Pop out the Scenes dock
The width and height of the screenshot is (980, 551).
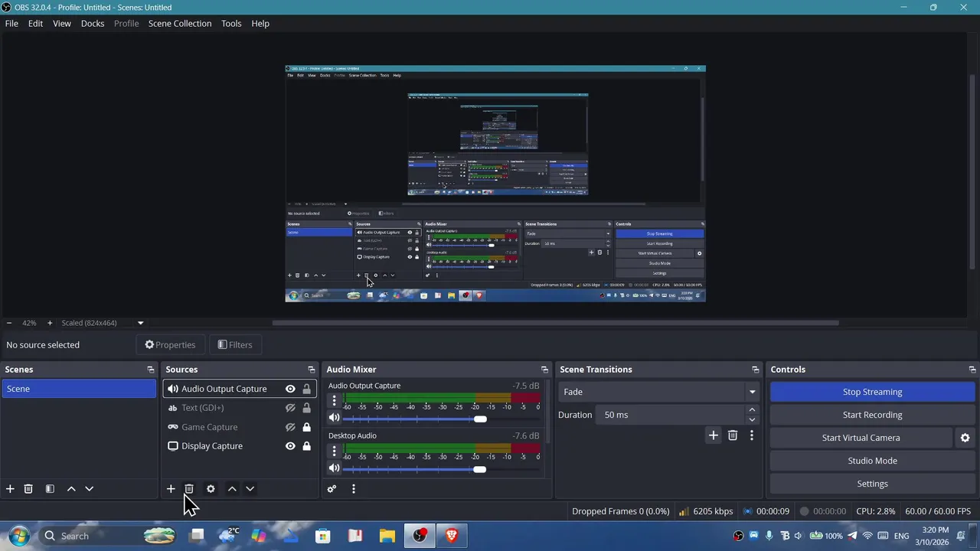click(151, 370)
